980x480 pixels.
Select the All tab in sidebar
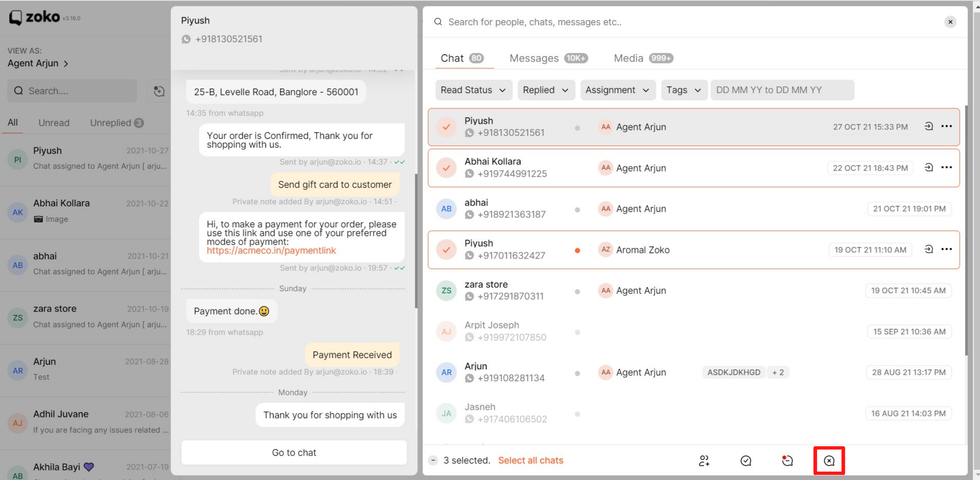(x=13, y=122)
